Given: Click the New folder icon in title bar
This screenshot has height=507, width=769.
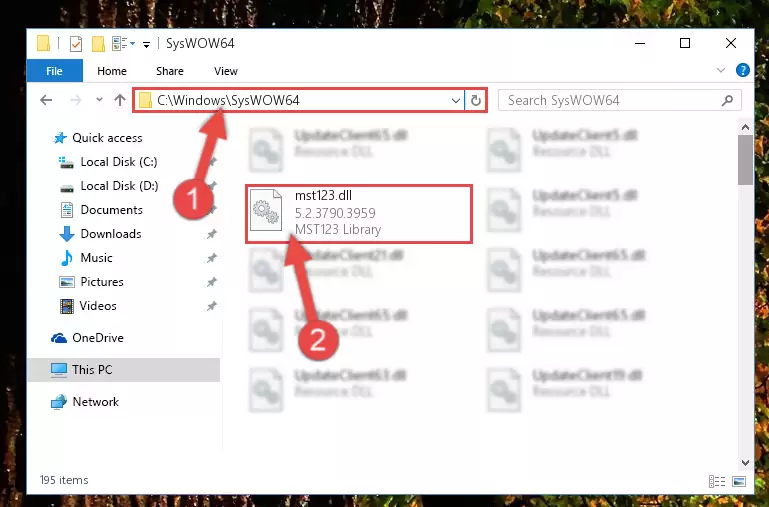Looking at the screenshot, I should point(98,44).
